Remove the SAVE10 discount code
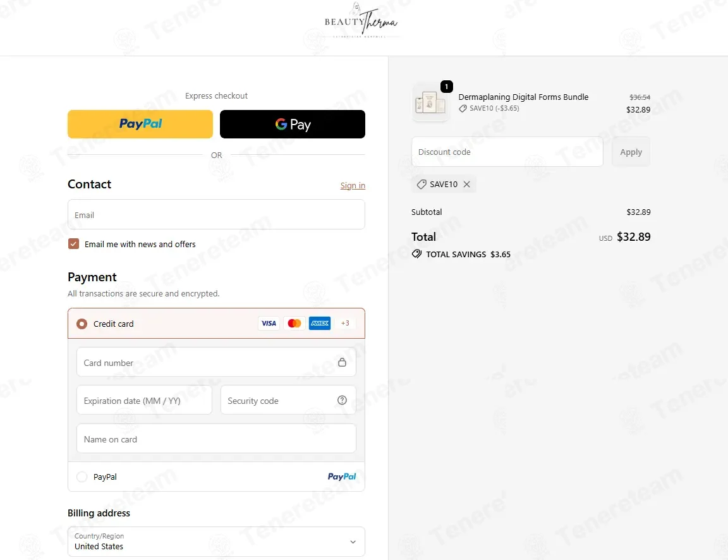The image size is (728, 560). click(x=466, y=185)
